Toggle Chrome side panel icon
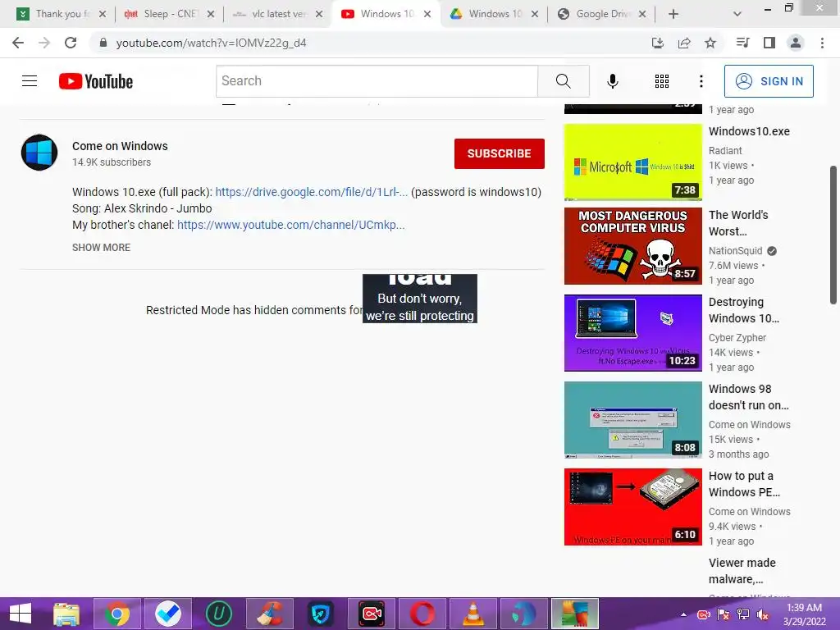Image resolution: width=840 pixels, height=630 pixels. click(769, 43)
